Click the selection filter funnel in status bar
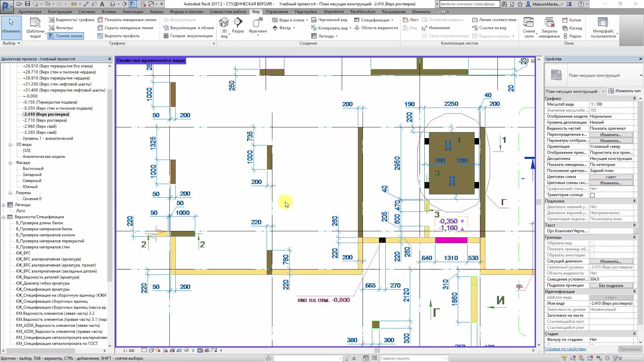The image size is (644, 362). 615,358
